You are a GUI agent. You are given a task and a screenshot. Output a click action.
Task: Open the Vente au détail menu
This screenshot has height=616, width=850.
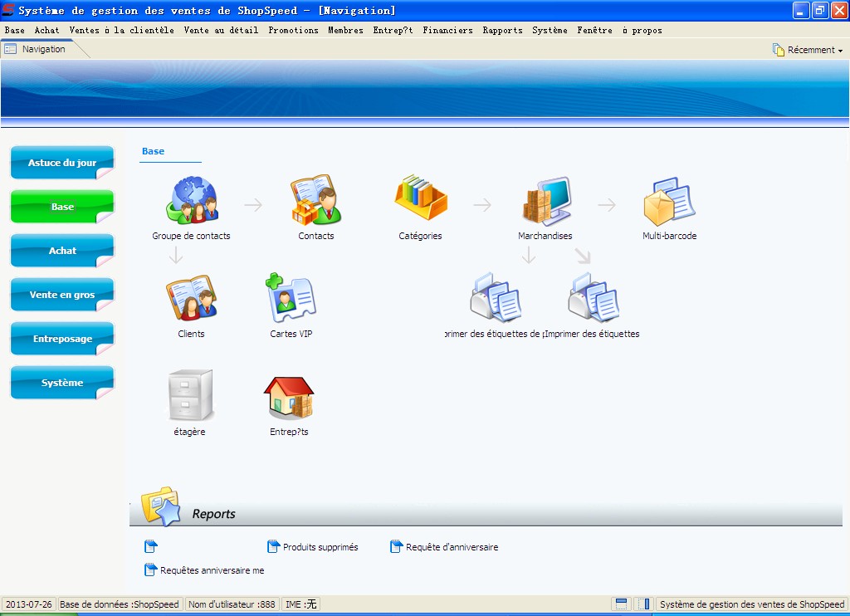(221, 31)
